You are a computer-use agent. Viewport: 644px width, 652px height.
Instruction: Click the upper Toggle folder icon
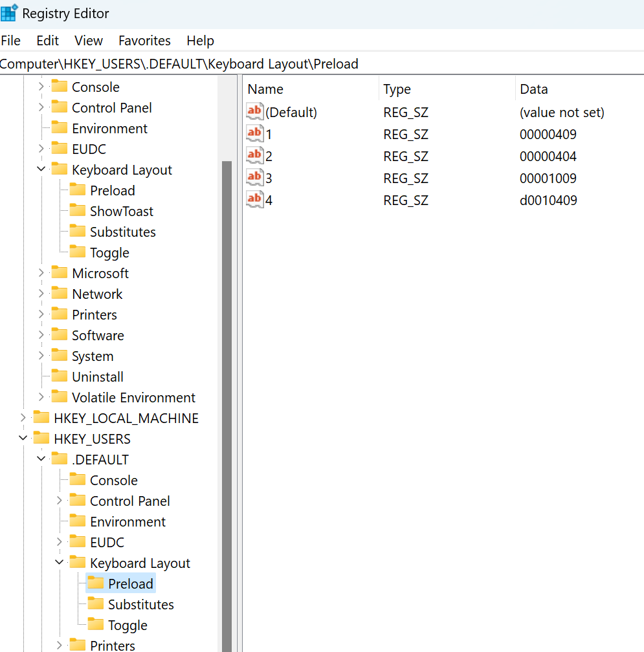click(78, 252)
